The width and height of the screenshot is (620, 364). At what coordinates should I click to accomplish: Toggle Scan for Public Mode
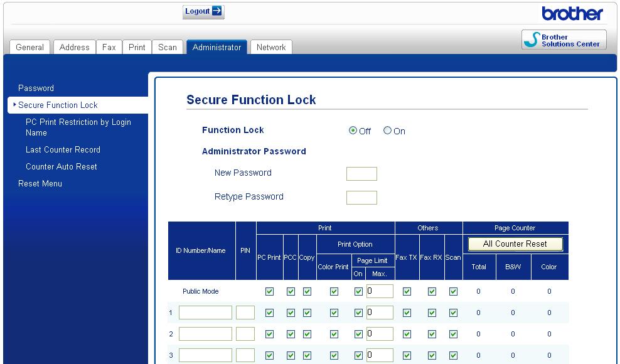[x=453, y=292]
